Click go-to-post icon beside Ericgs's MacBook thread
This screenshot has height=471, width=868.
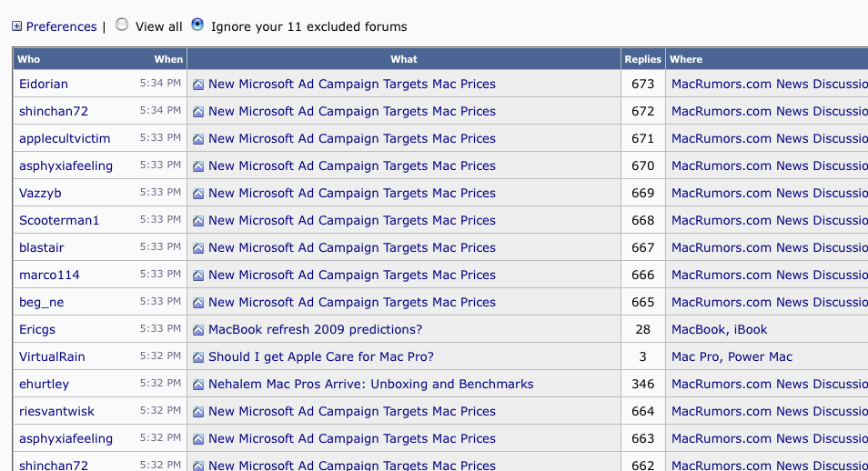pyautogui.click(x=198, y=330)
